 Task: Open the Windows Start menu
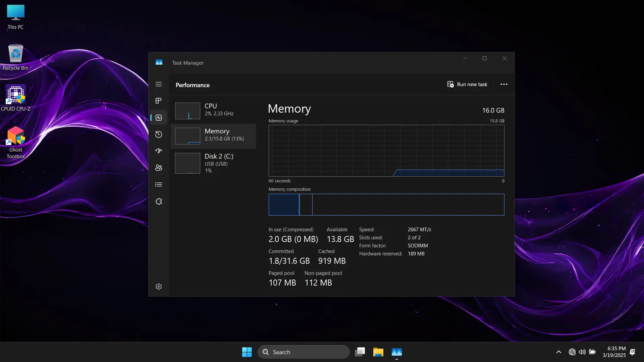pos(247,352)
